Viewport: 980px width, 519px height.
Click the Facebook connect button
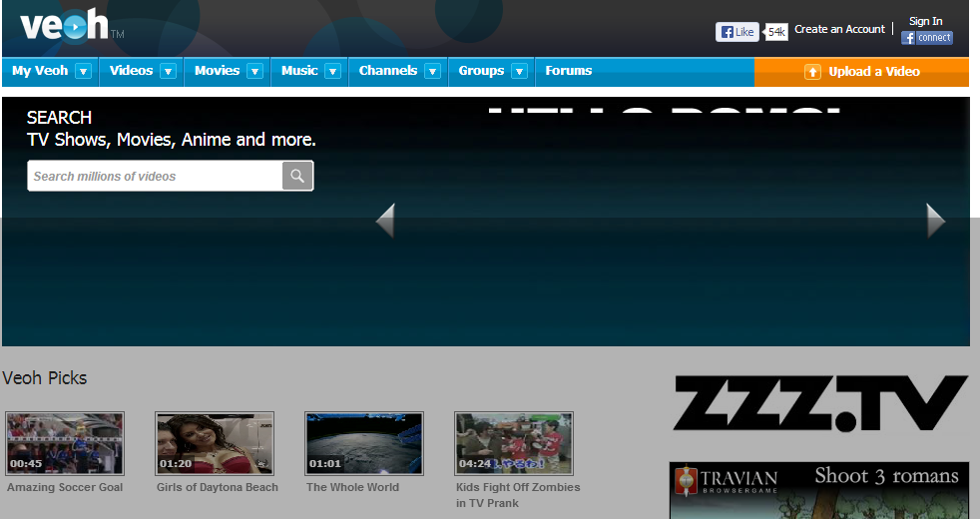pos(927,38)
